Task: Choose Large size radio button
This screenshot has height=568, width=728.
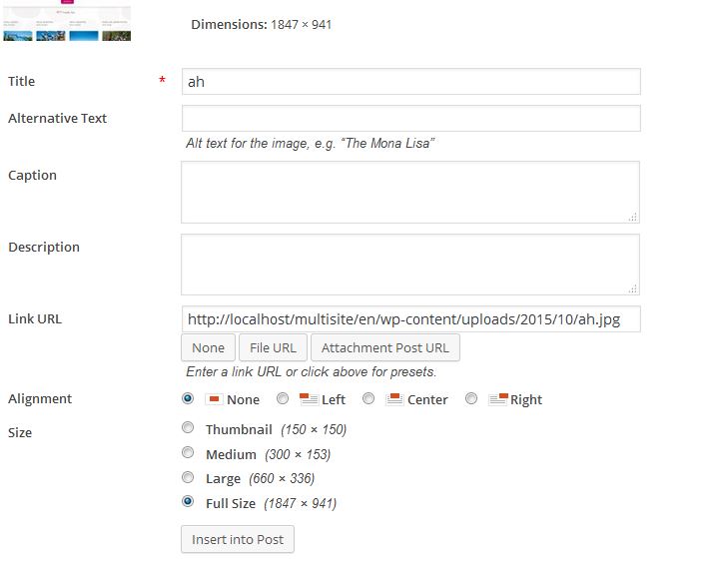Action: tap(188, 477)
